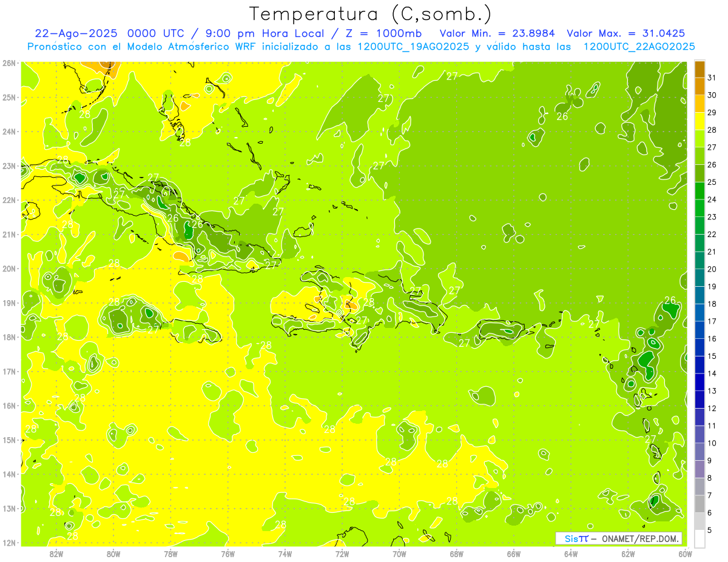
Task: Click the white swatch below 5 on scale
Action: 700,538
